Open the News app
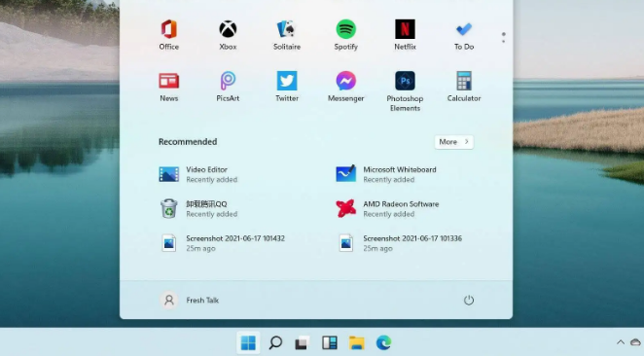This screenshot has width=644, height=356. pyautogui.click(x=169, y=87)
